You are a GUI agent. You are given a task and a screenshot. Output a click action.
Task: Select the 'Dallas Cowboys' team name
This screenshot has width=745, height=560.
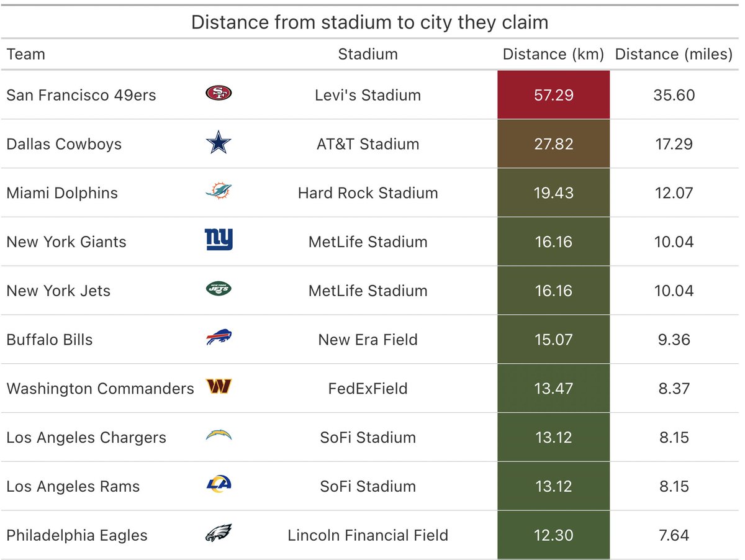pyautogui.click(x=64, y=144)
